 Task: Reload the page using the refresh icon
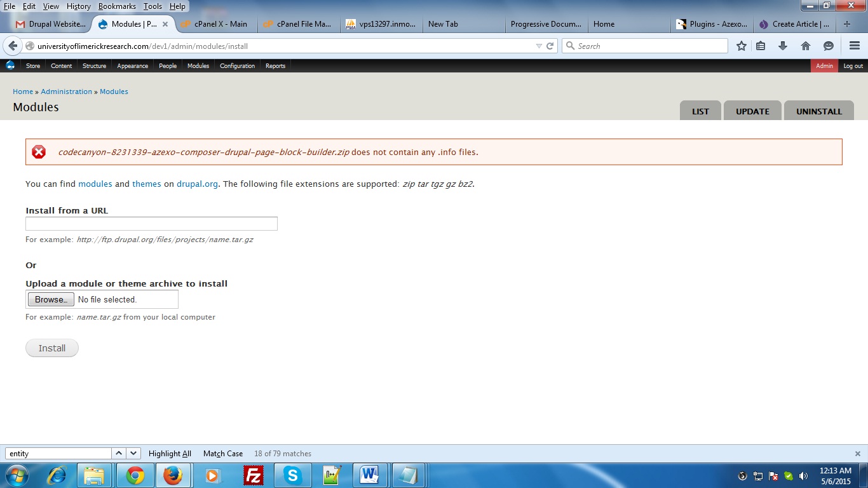click(550, 46)
